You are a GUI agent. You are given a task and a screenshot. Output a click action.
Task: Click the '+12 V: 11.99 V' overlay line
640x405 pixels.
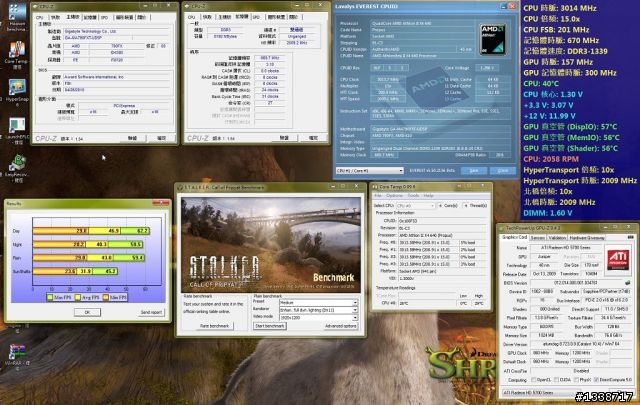pyautogui.click(x=549, y=116)
